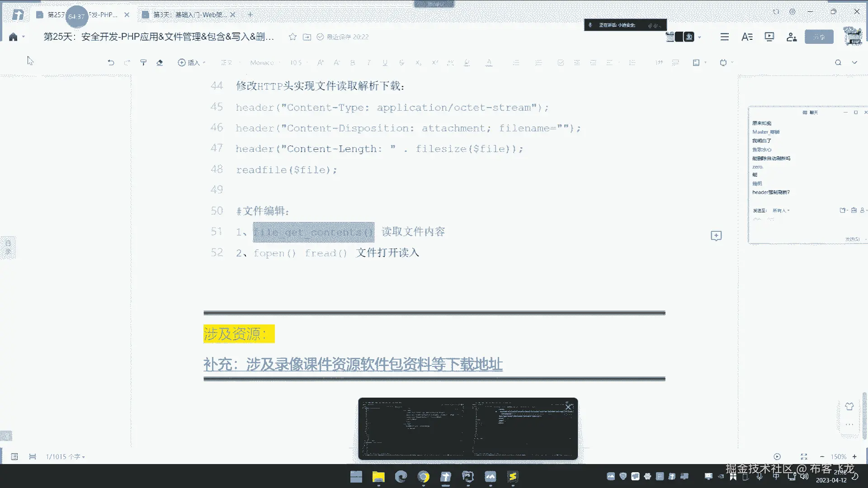This screenshot has width=868, height=488.
Task: Expand the toolbar collapse chevron
Action: pyautogui.click(x=854, y=63)
